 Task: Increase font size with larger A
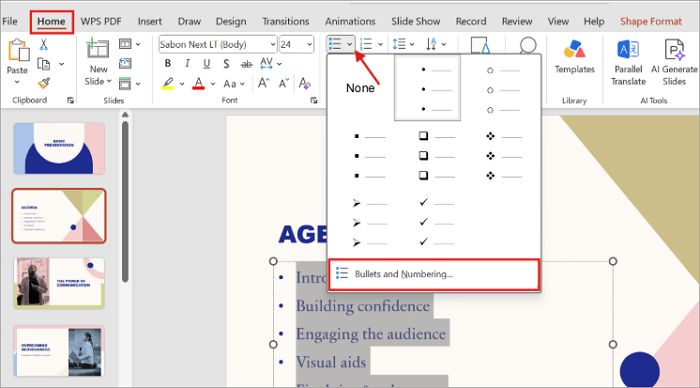263,83
